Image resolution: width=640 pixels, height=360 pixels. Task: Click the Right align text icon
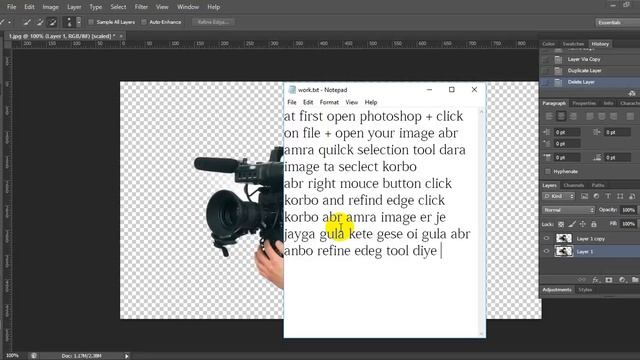(573, 116)
